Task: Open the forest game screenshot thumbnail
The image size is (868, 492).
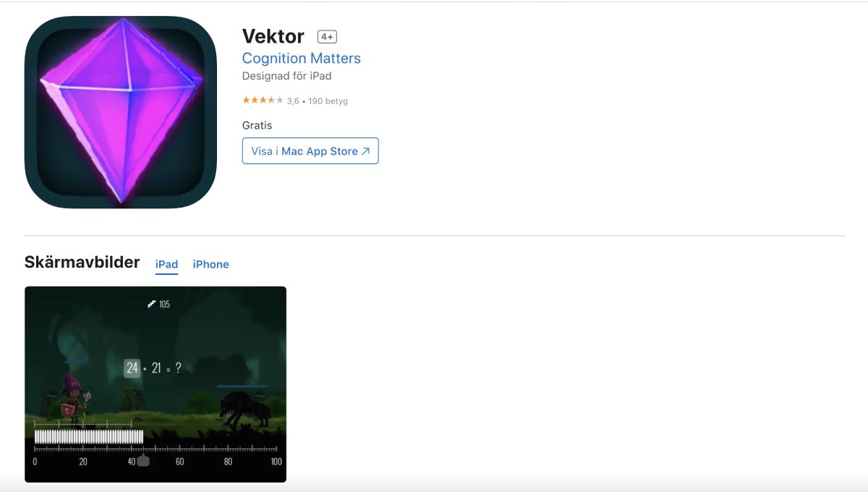Action: pyautogui.click(x=156, y=384)
